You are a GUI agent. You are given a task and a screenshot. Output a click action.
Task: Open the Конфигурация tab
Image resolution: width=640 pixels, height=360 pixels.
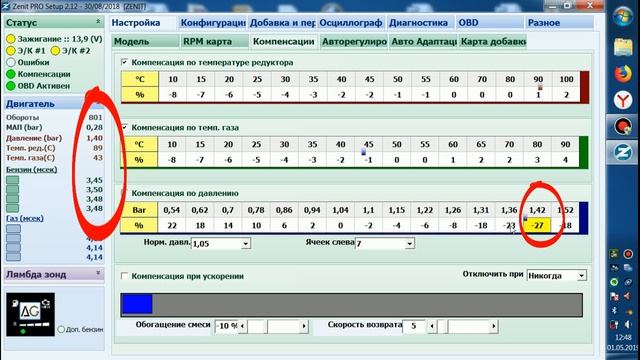212,23
